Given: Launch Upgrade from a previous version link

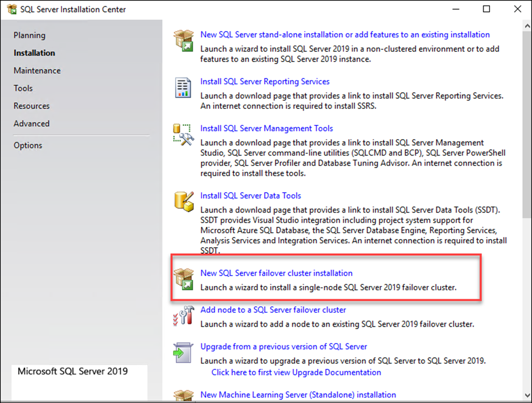Looking at the screenshot, I should [284, 346].
